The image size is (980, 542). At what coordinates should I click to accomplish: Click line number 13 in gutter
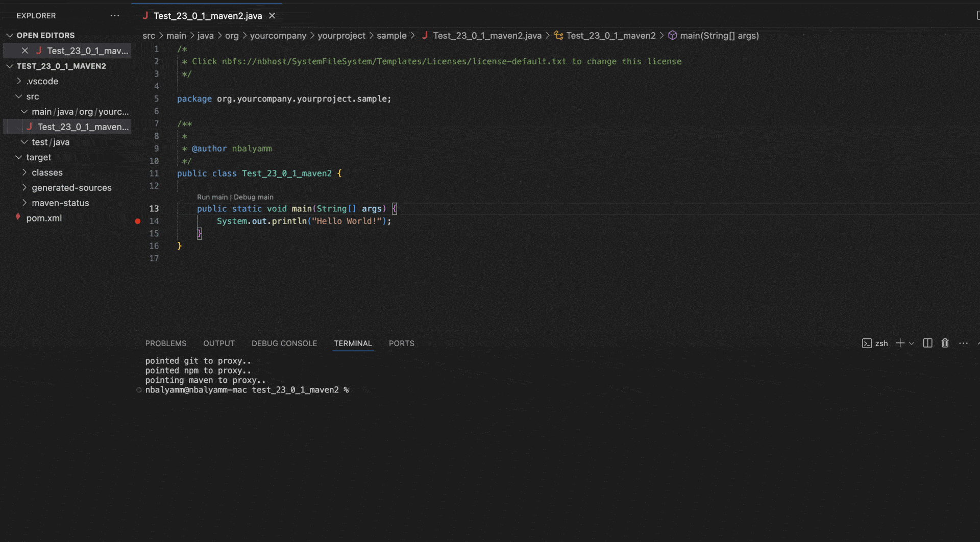154,209
